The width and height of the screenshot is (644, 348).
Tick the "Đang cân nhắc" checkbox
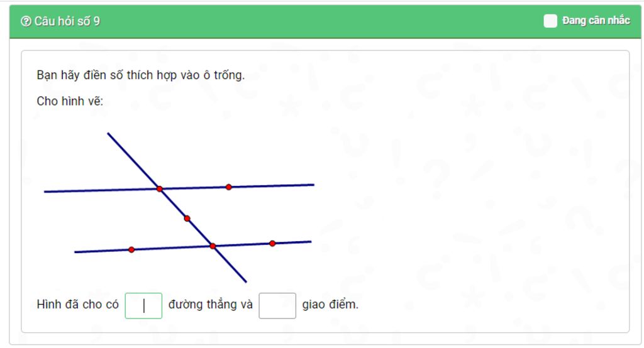tap(550, 21)
